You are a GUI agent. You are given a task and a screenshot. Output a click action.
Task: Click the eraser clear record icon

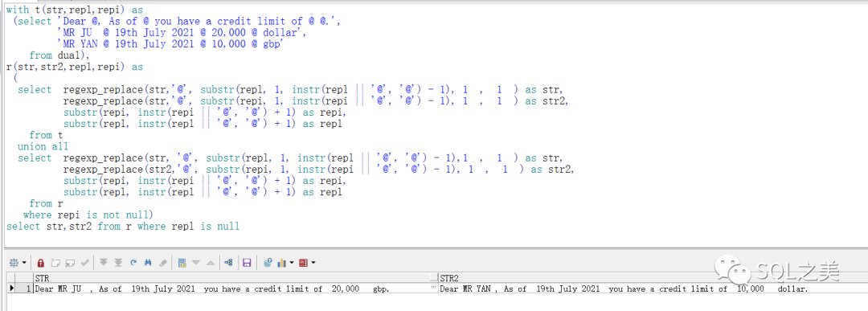163,263
